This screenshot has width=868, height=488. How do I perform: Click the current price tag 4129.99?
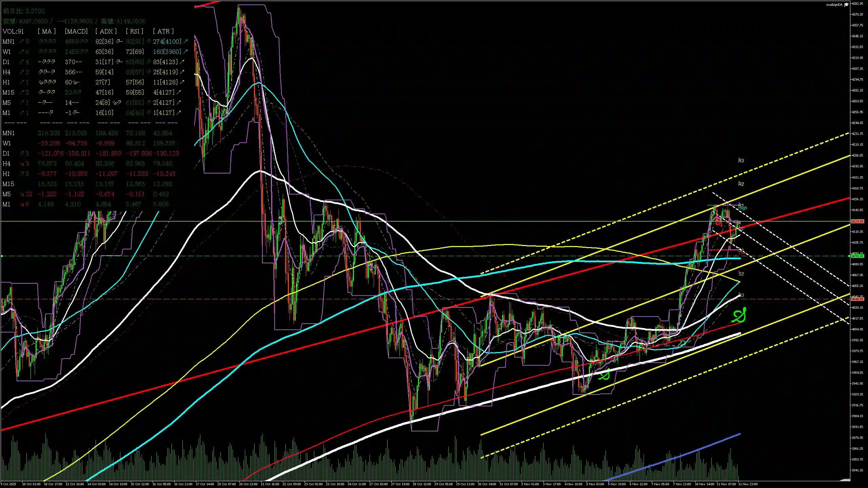[857, 221]
